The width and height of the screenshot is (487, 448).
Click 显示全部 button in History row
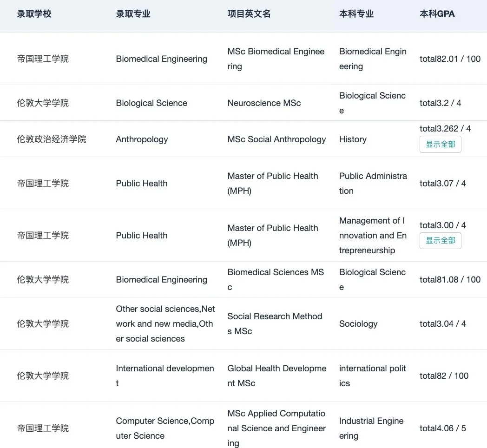coord(440,144)
